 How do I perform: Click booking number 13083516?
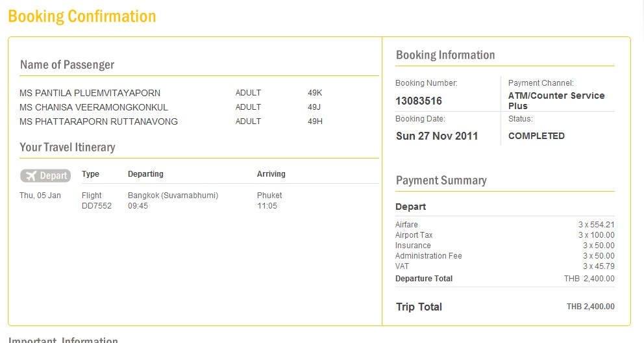(x=419, y=101)
